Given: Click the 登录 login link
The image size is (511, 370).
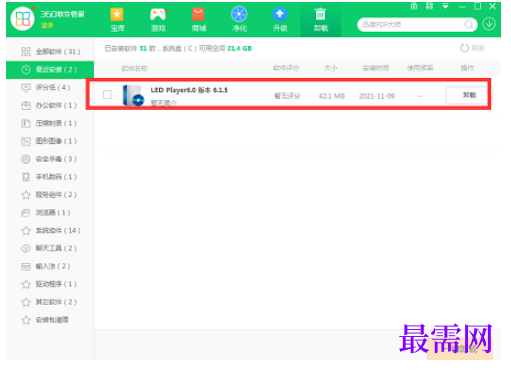Looking at the screenshot, I should click(x=47, y=26).
